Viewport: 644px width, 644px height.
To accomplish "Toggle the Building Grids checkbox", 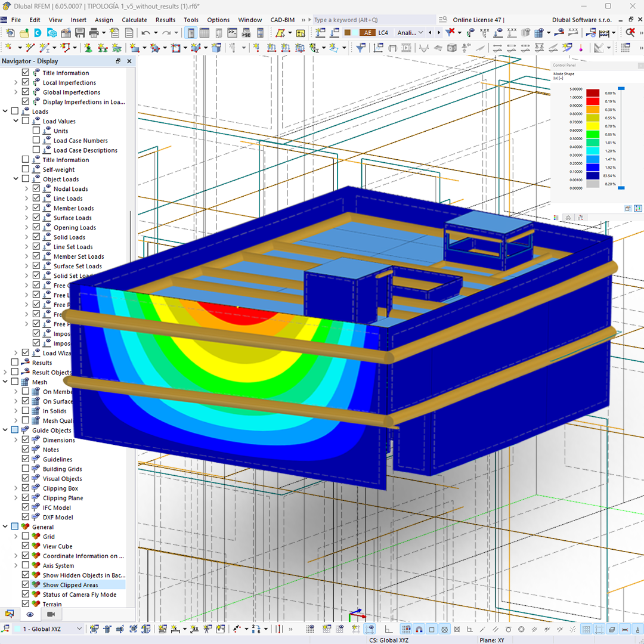I will [26, 469].
